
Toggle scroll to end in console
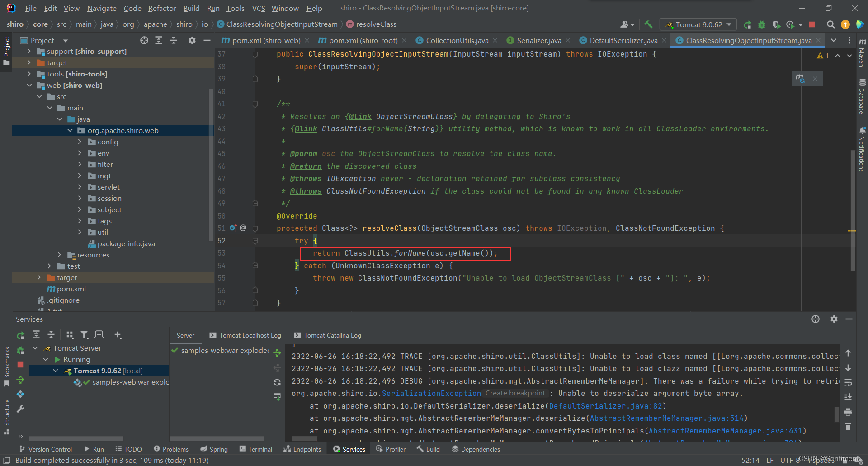coord(848,397)
